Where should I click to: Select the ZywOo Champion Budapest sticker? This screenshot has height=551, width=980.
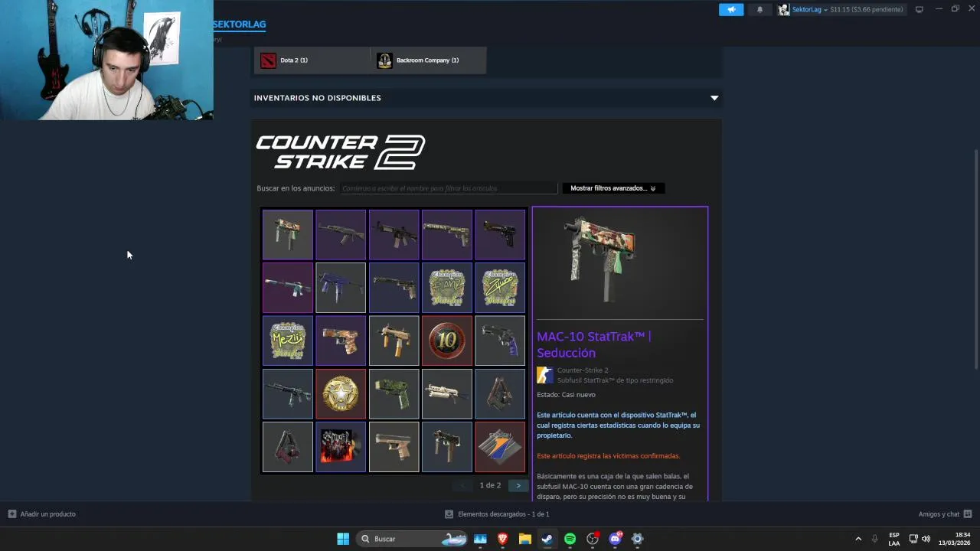[500, 288]
